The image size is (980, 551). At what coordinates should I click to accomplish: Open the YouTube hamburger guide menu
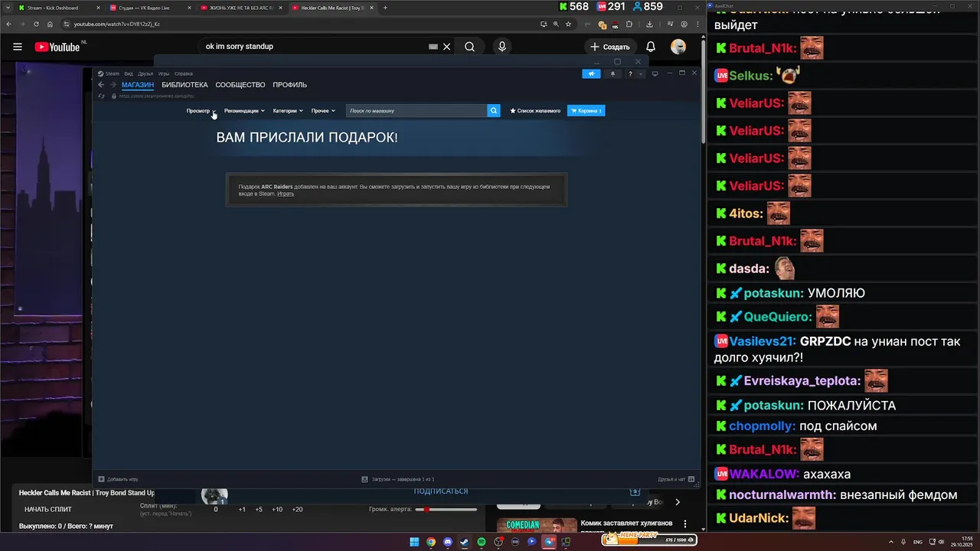pyautogui.click(x=18, y=47)
